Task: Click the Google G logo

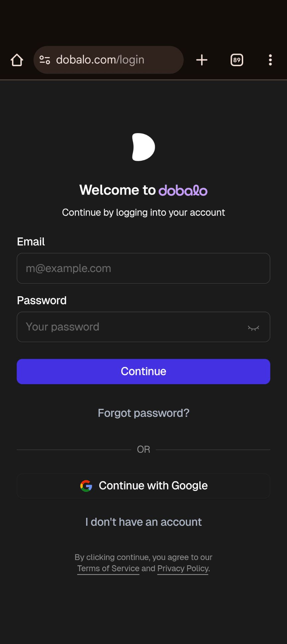Action: (86, 486)
